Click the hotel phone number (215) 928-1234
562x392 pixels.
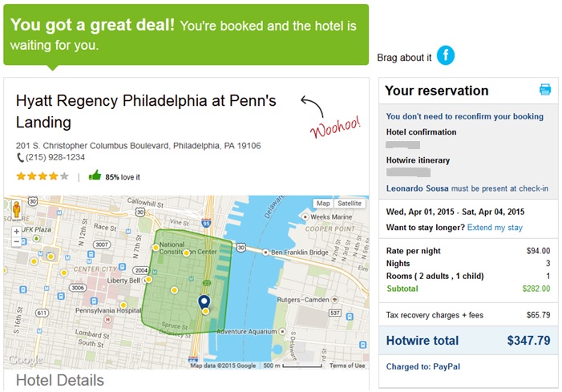coord(55,157)
